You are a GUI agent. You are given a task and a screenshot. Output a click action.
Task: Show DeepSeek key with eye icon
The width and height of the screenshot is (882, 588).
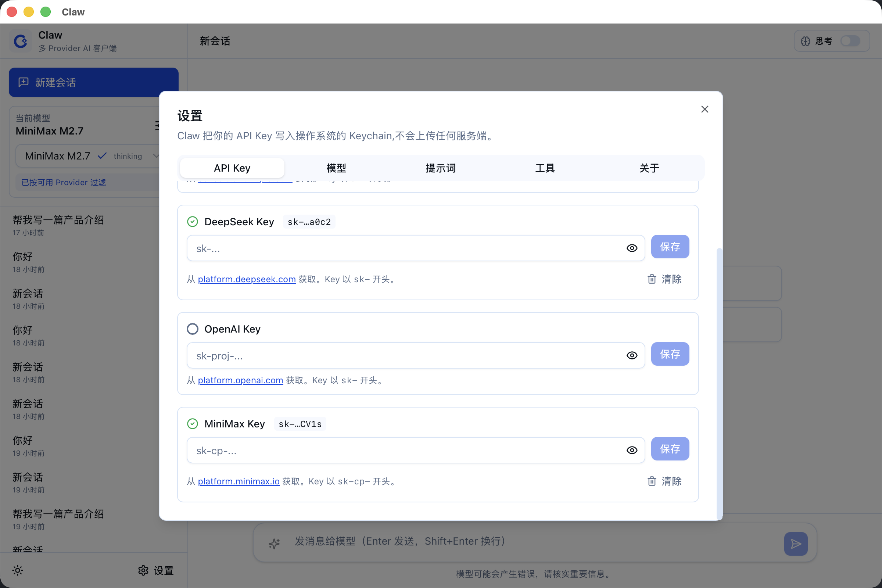click(x=632, y=248)
